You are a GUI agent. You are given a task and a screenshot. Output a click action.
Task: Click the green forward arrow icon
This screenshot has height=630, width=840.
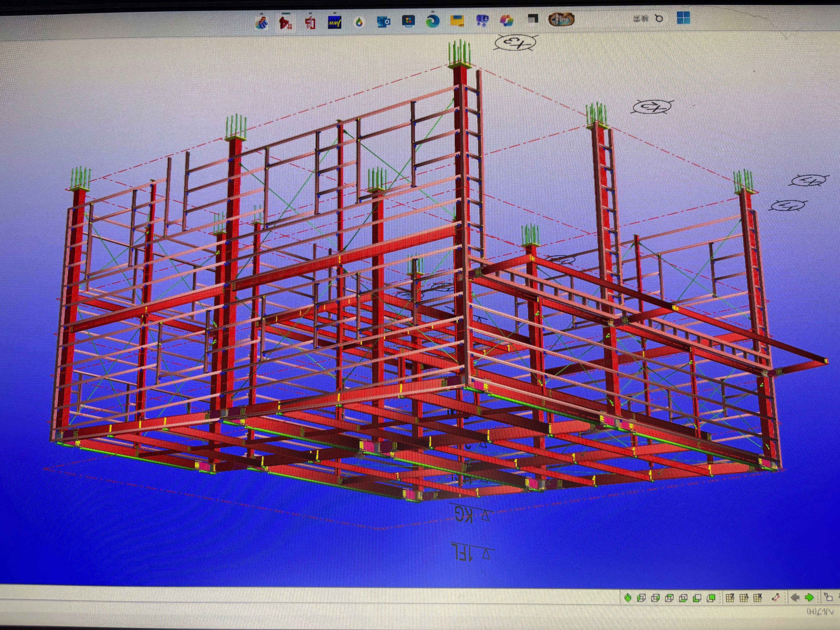(809, 597)
